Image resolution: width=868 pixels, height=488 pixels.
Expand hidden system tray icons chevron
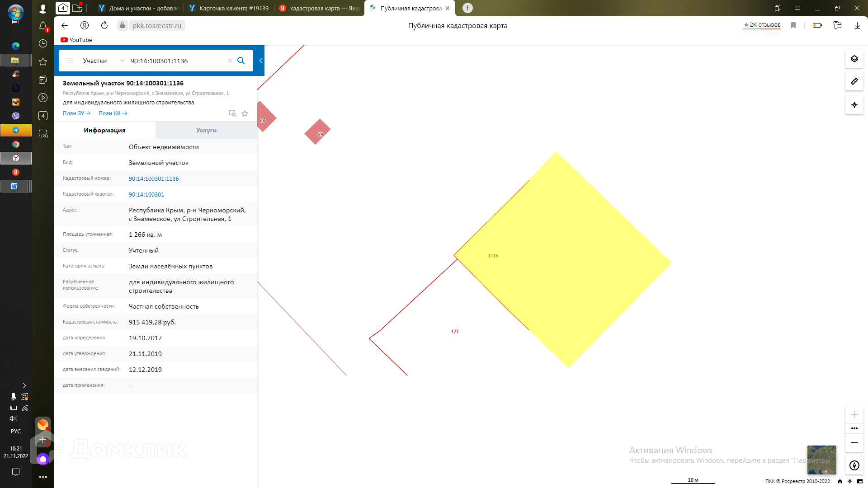24,385
